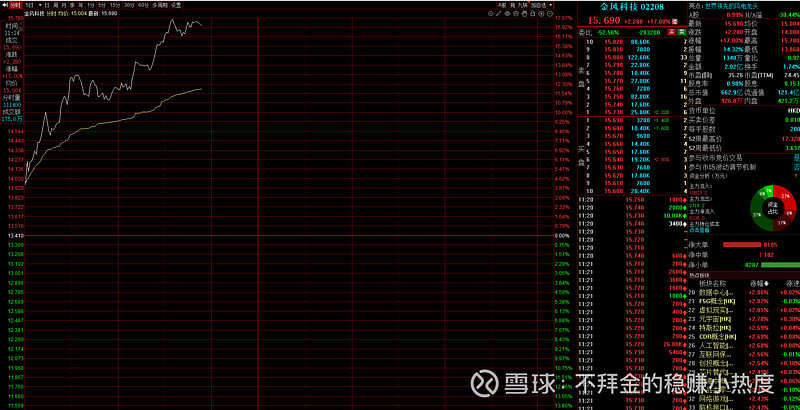Open the 人工智能 sector row

click(744, 345)
